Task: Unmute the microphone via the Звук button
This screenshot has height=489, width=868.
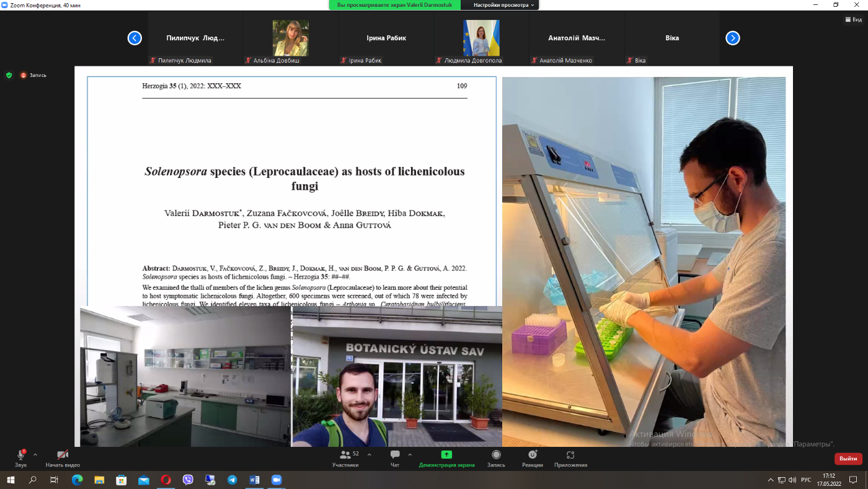Action: 20,458
